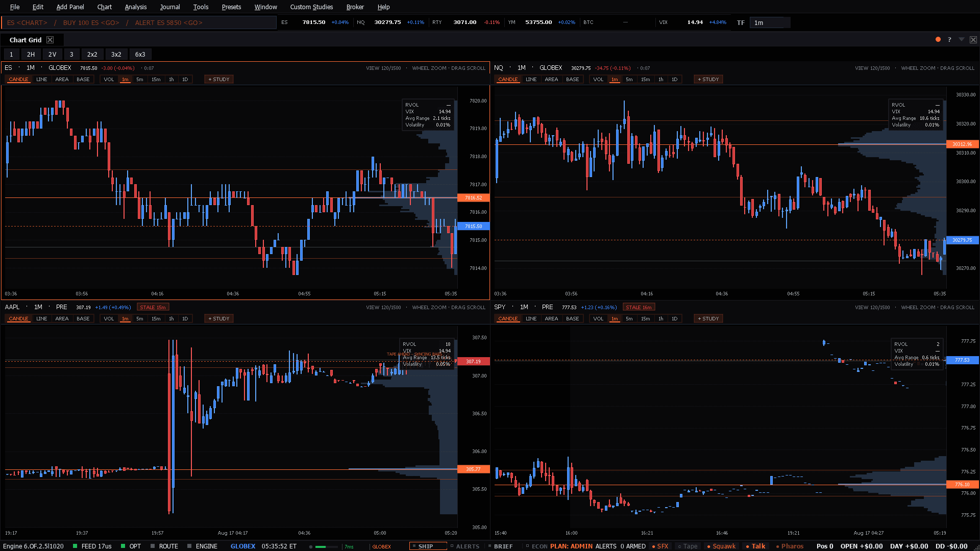The image size is (980, 551).
Task: Click the ALERTS status bar indicator
Action: [x=465, y=546]
